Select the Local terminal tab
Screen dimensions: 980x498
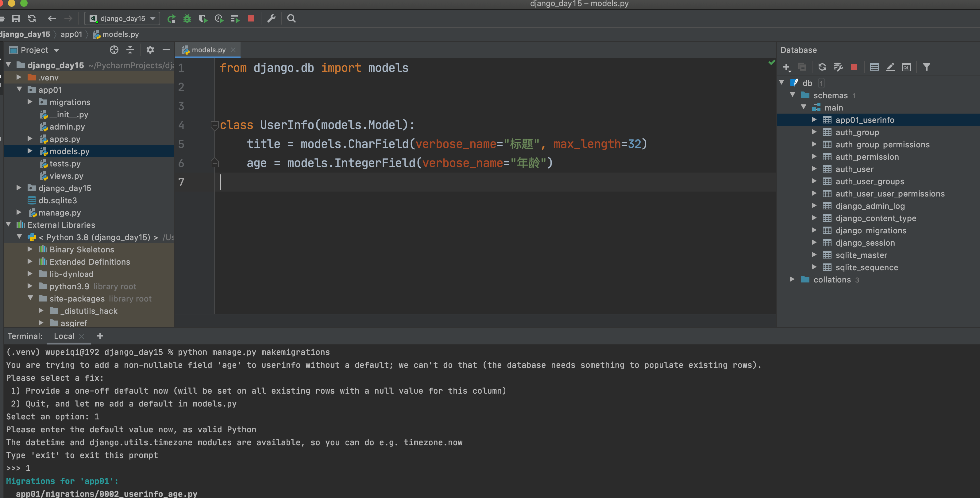tap(64, 336)
